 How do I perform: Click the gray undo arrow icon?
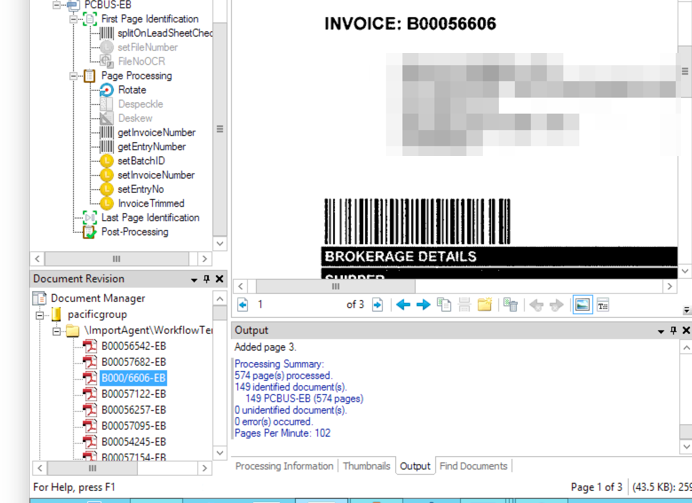pyautogui.click(x=536, y=305)
